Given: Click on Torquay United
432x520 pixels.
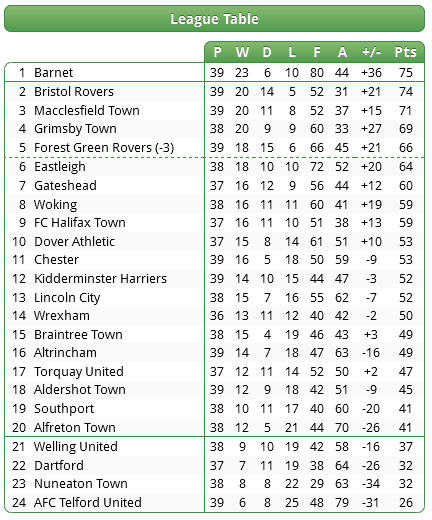Looking at the screenshot, I should click(79, 372).
